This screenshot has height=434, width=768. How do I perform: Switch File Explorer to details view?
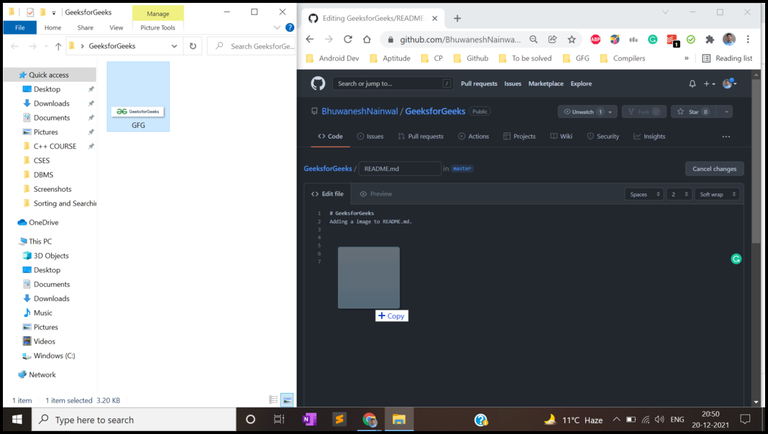tap(273, 400)
